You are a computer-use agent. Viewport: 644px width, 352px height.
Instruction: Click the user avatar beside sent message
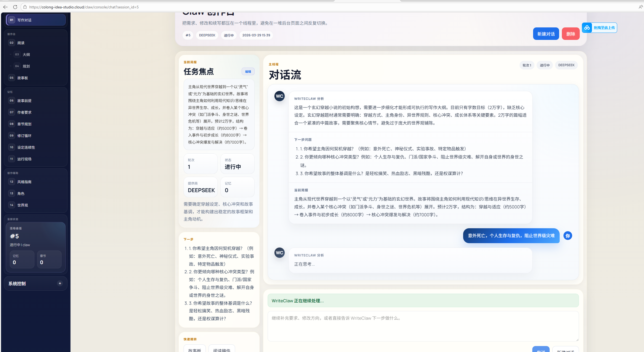pos(568,236)
